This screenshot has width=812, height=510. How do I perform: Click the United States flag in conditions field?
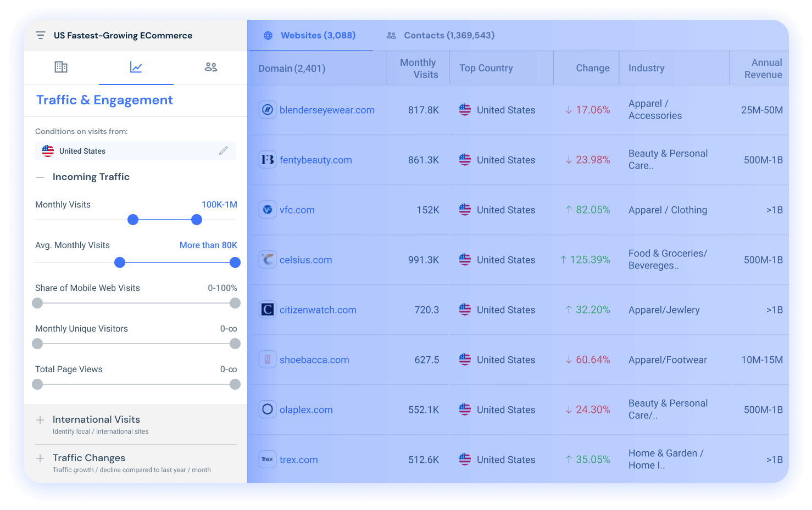pos(48,151)
